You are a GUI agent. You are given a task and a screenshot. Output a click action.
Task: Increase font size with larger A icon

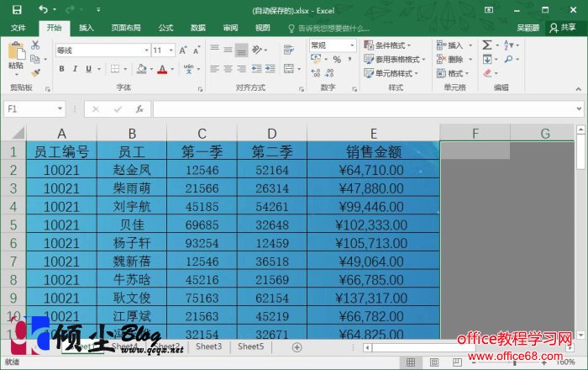pyautogui.click(x=182, y=50)
